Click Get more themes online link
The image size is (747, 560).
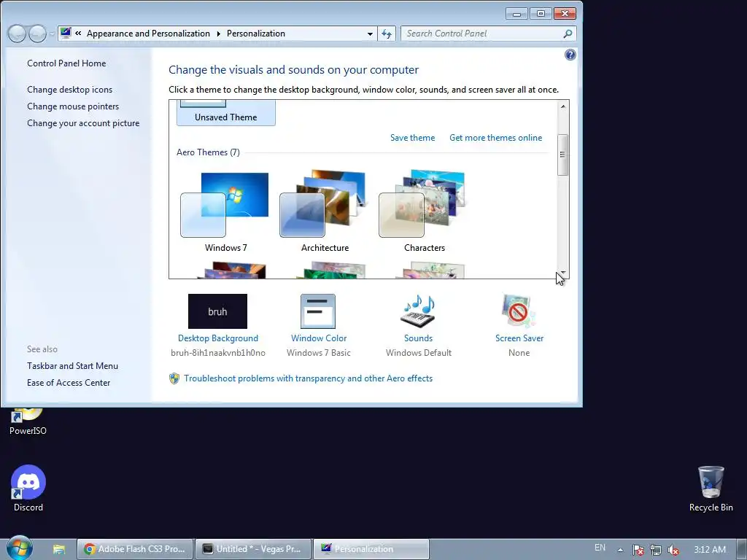(495, 138)
